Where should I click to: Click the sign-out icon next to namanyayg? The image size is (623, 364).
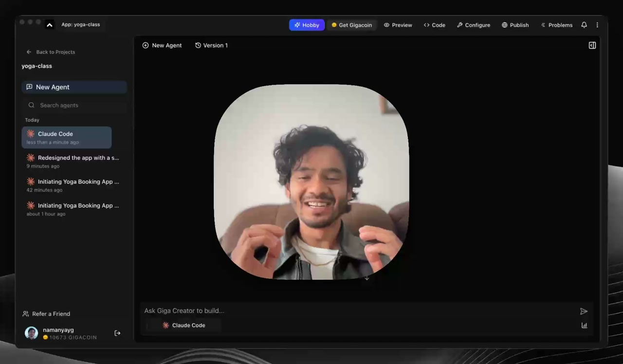click(x=117, y=333)
